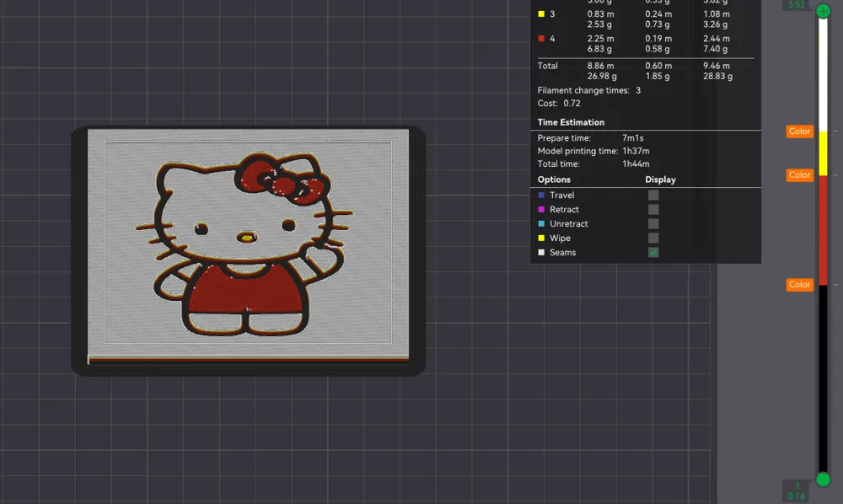Screen dimensions: 843x504
Task: Click Model printing time value 1h37m
Action: click(636, 151)
